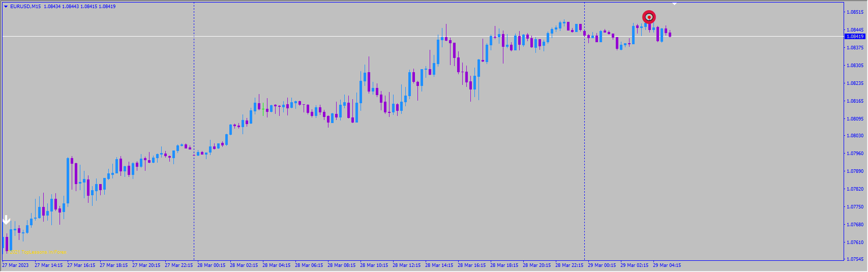
Task: Click the 27 Mar 2023 date label
Action: point(16,265)
